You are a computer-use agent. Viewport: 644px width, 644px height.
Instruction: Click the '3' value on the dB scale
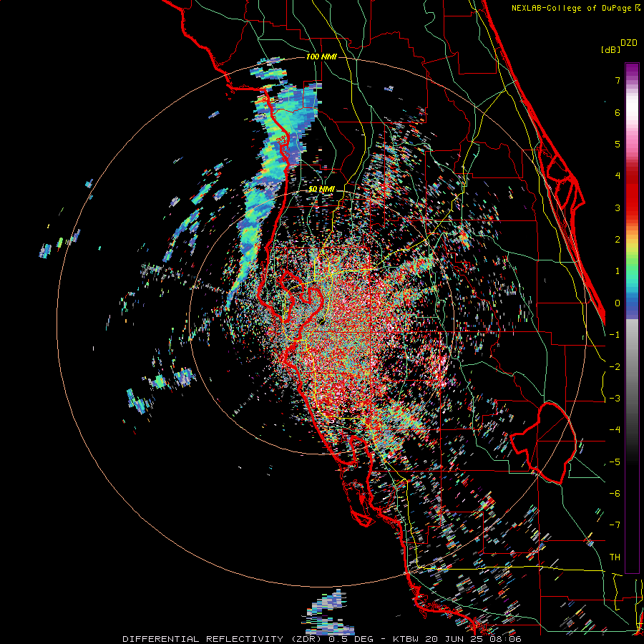tap(618, 208)
